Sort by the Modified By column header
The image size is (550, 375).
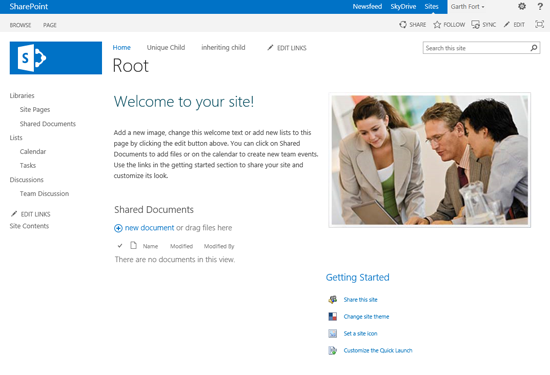[x=219, y=246]
